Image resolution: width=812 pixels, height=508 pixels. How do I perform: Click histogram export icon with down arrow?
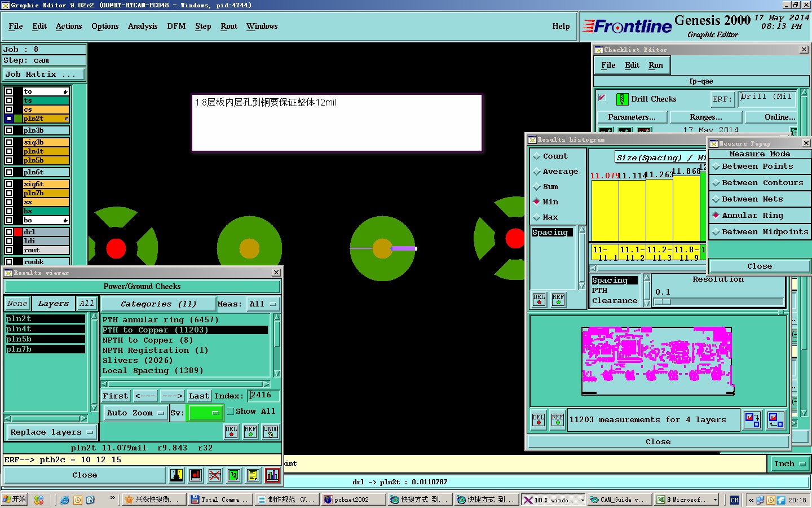tap(752, 420)
